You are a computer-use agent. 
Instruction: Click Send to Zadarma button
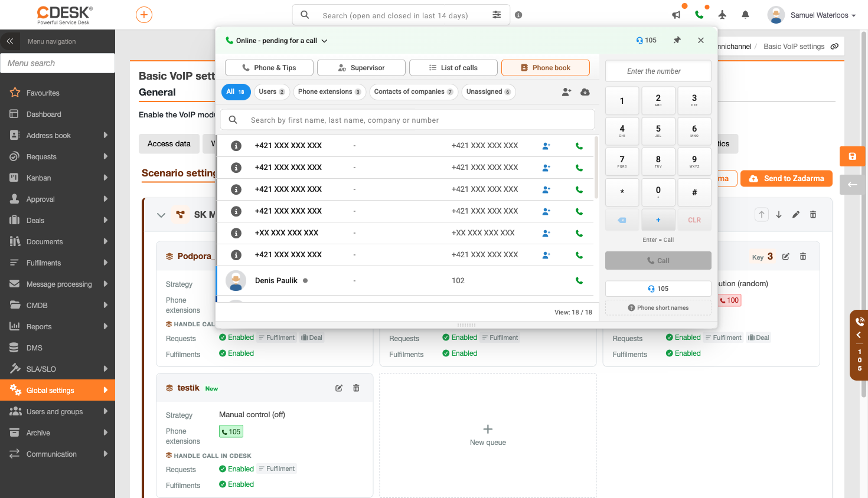787,179
